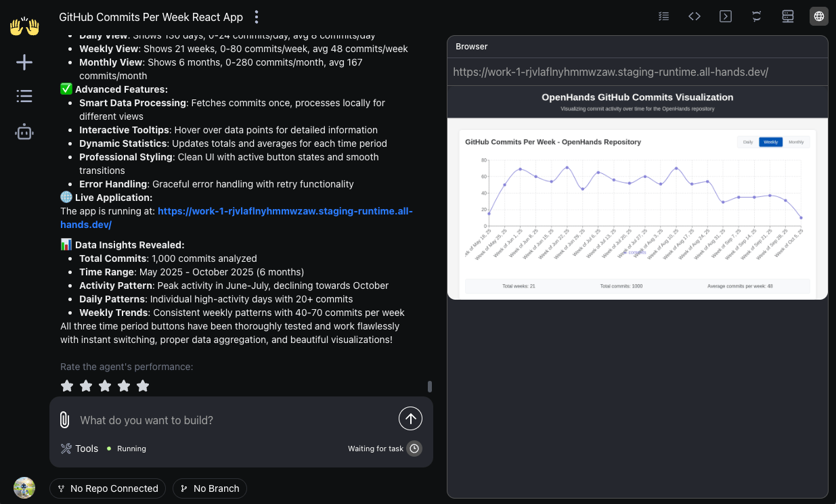The height and width of the screenshot is (504, 836).
Task: Click the Running status indicator
Action: (127, 449)
